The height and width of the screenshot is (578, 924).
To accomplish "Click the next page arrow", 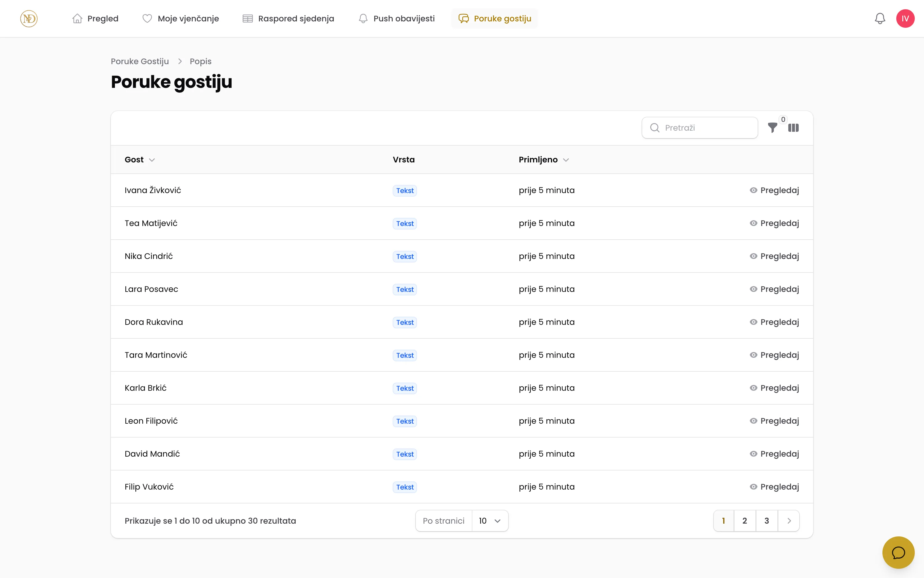I will click(789, 521).
